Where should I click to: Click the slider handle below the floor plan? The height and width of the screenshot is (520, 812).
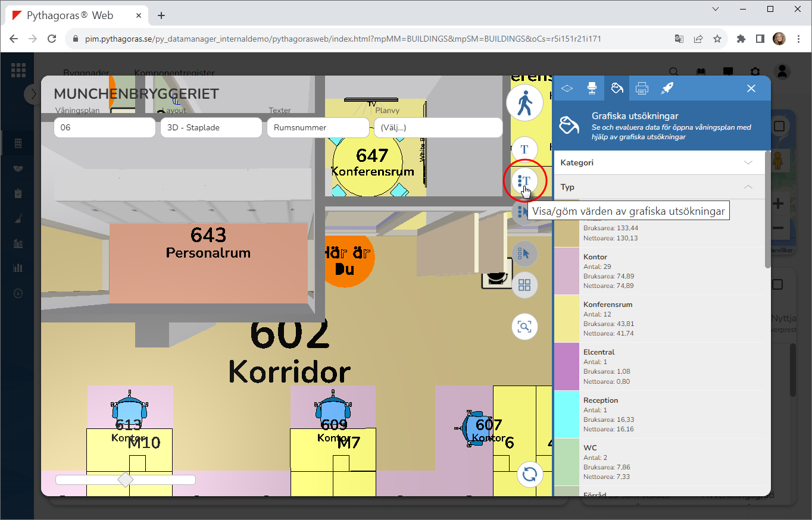click(x=125, y=480)
